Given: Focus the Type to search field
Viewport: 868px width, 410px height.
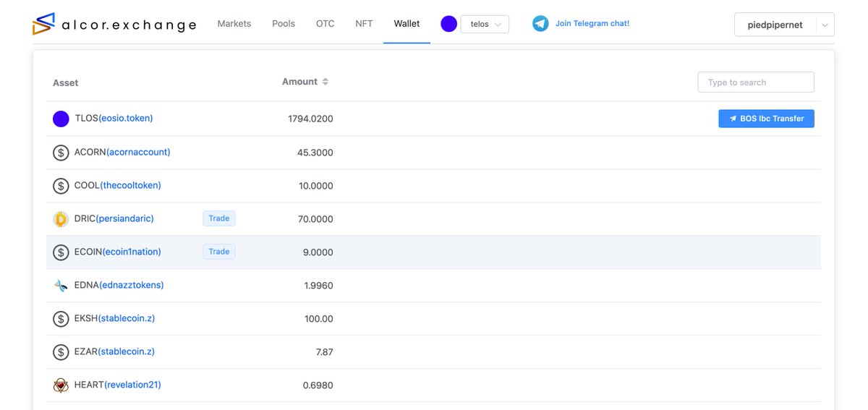Looking at the screenshot, I should click(756, 82).
